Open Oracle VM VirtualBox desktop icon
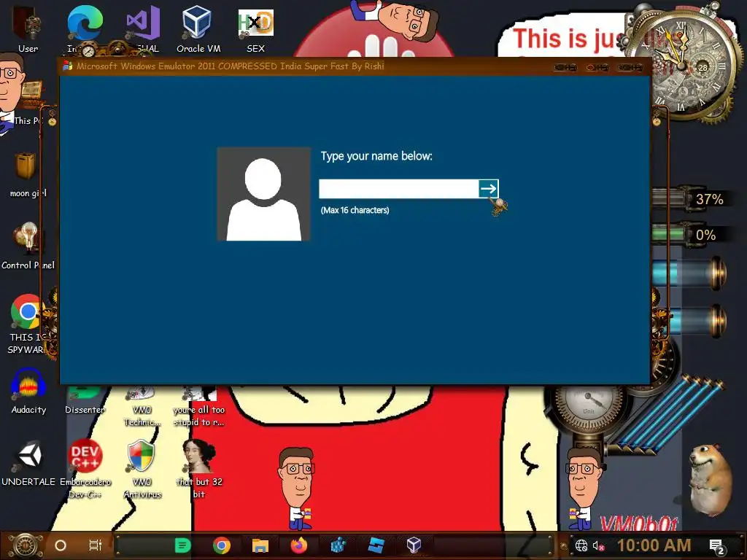Screen dimensions: 747x560 pos(198,28)
